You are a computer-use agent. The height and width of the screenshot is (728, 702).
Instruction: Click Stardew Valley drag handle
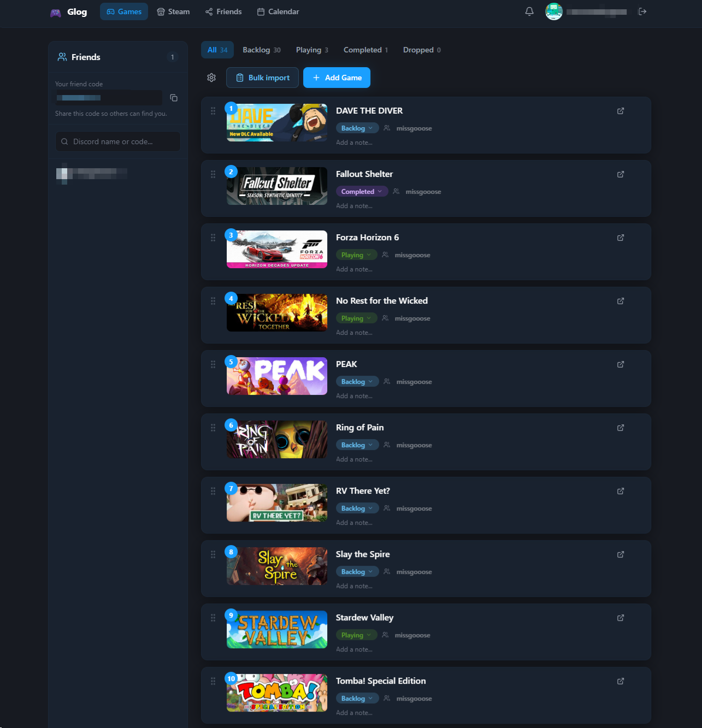[x=213, y=618]
